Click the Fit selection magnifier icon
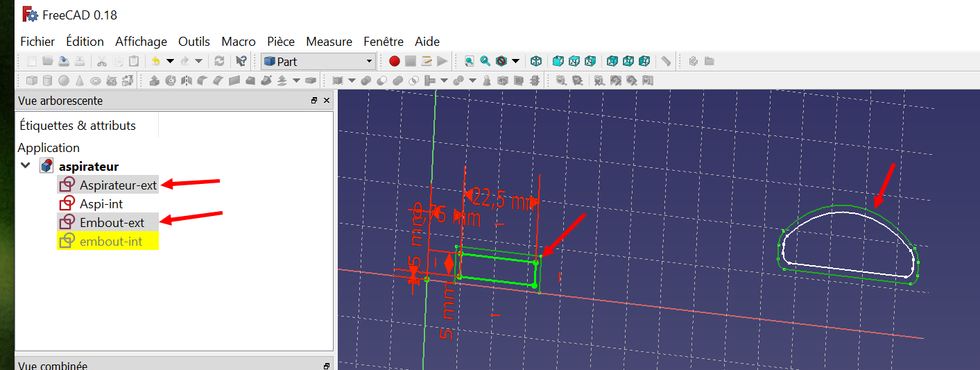 [485, 61]
